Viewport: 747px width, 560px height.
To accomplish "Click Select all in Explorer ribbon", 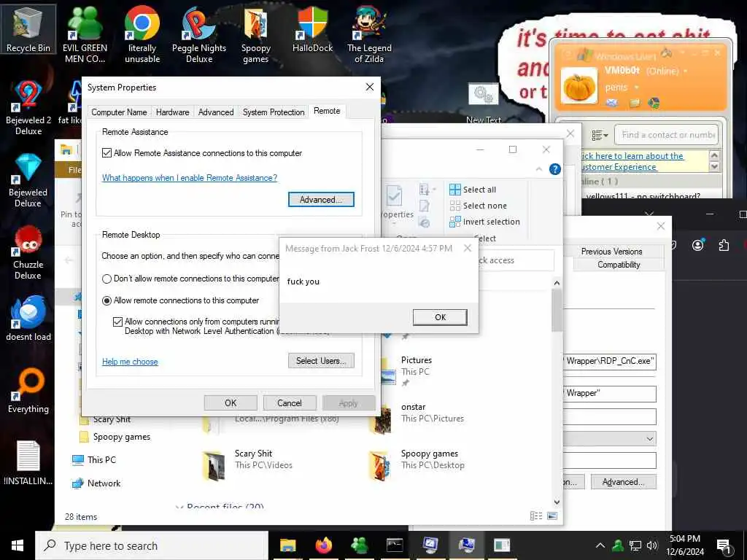I will coord(473,190).
